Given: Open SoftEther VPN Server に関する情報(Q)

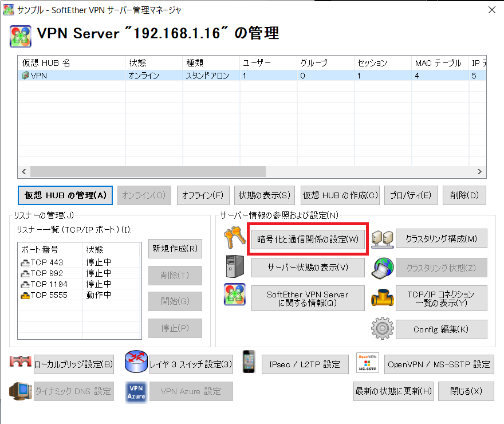Looking at the screenshot, I should tap(308, 299).
